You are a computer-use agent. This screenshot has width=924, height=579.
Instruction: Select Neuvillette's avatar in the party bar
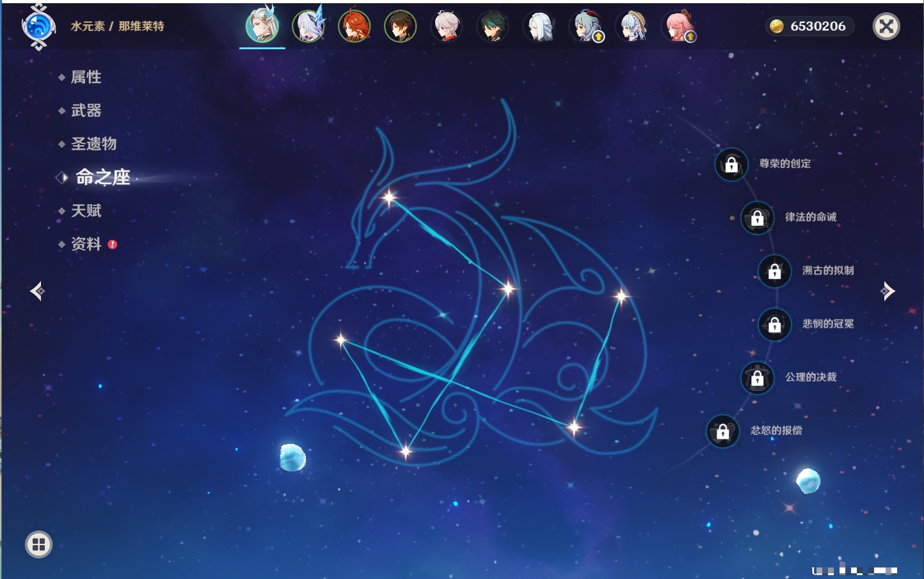tap(262, 26)
